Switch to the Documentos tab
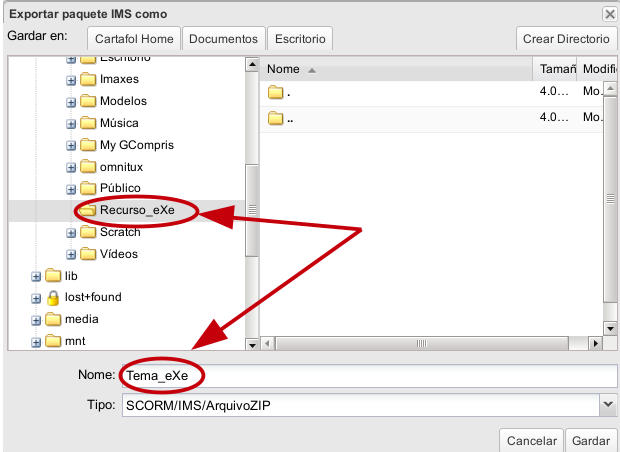 [x=223, y=39]
